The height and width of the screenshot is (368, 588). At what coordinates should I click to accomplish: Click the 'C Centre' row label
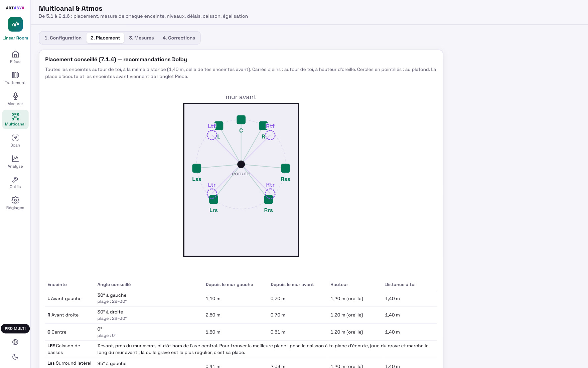click(x=57, y=332)
